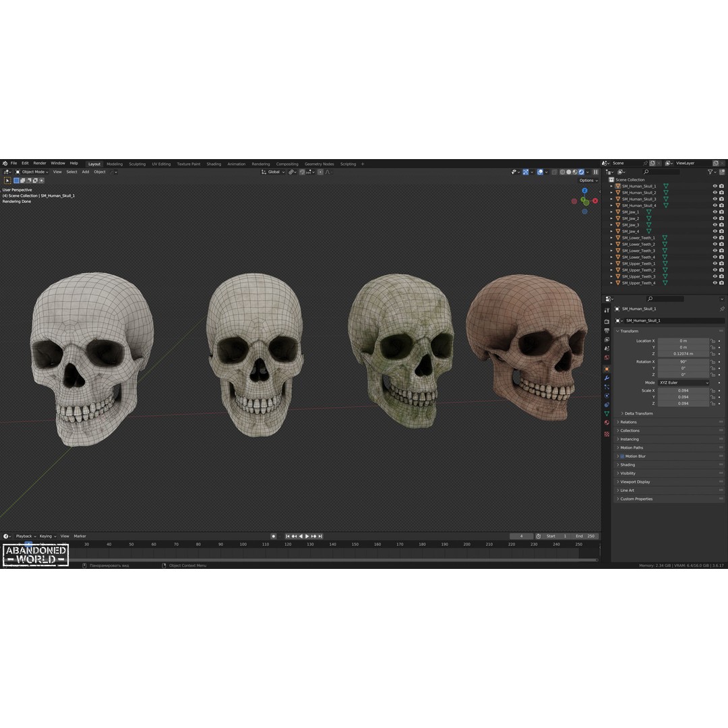Open the Render menu
The image size is (728, 728).
[x=40, y=163]
